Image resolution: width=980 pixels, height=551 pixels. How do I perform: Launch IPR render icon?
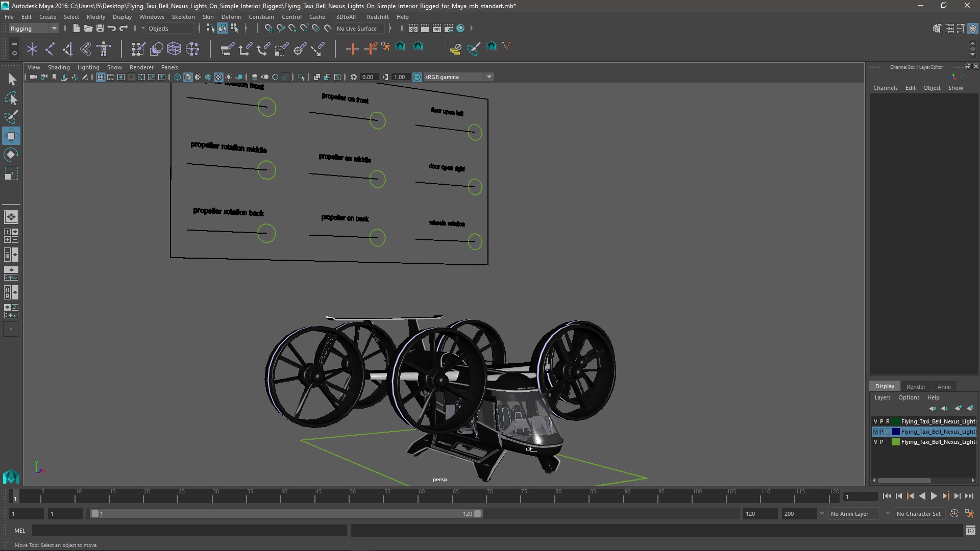pyautogui.click(x=437, y=29)
